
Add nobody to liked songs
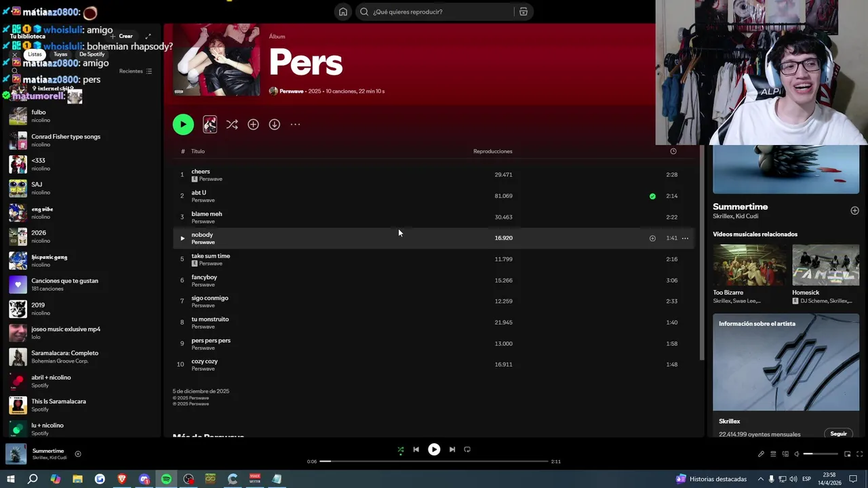(x=652, y=238)
